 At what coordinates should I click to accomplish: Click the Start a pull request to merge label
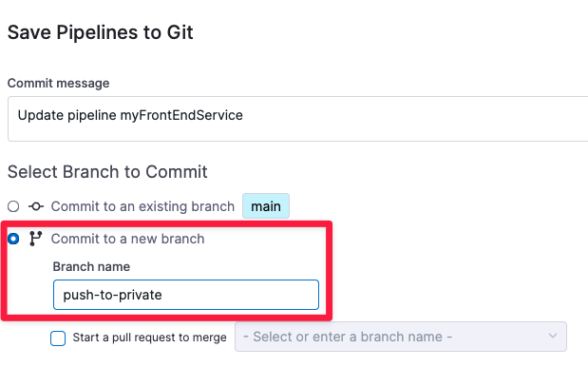150,338
